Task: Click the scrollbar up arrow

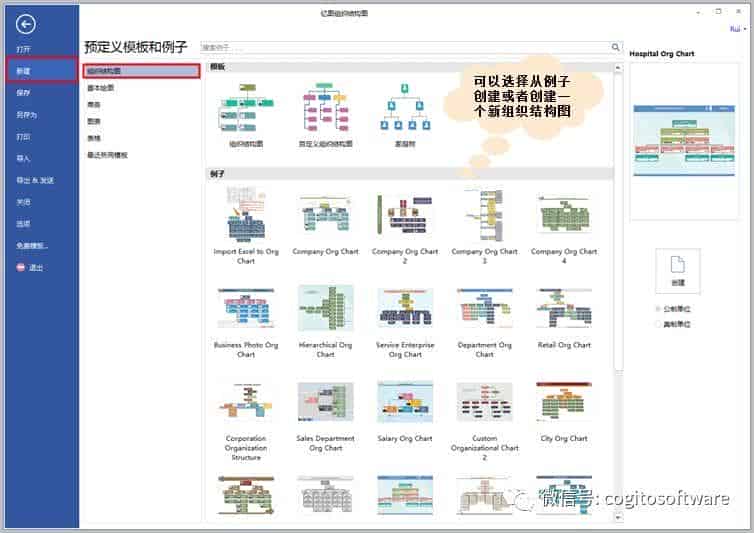Action: click(618, 69)
